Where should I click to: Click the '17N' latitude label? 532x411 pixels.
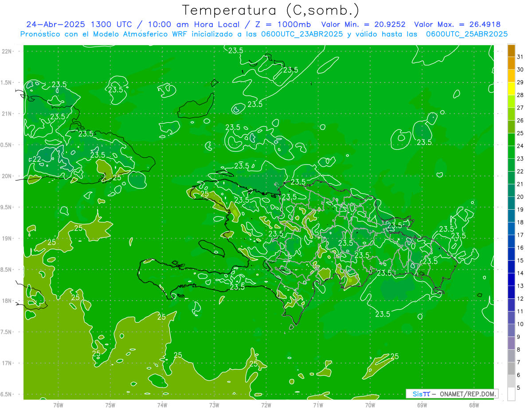point(7,363)
